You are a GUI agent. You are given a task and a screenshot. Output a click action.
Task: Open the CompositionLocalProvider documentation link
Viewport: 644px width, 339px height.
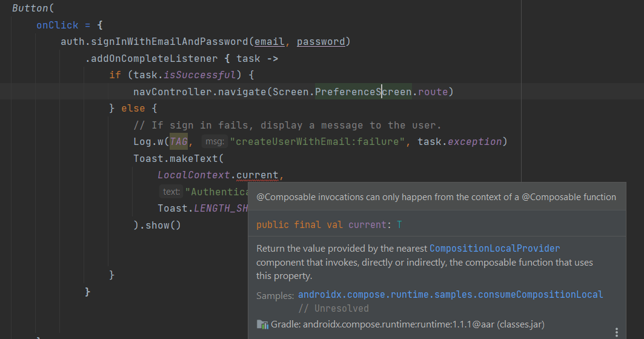coord(494,248)
